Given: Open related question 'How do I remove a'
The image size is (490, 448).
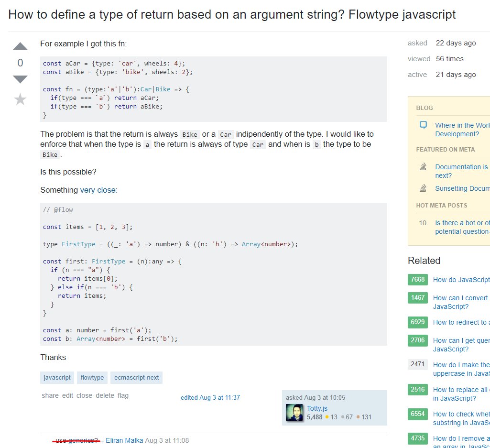Looking at the screenshot, I should (461, 442).
